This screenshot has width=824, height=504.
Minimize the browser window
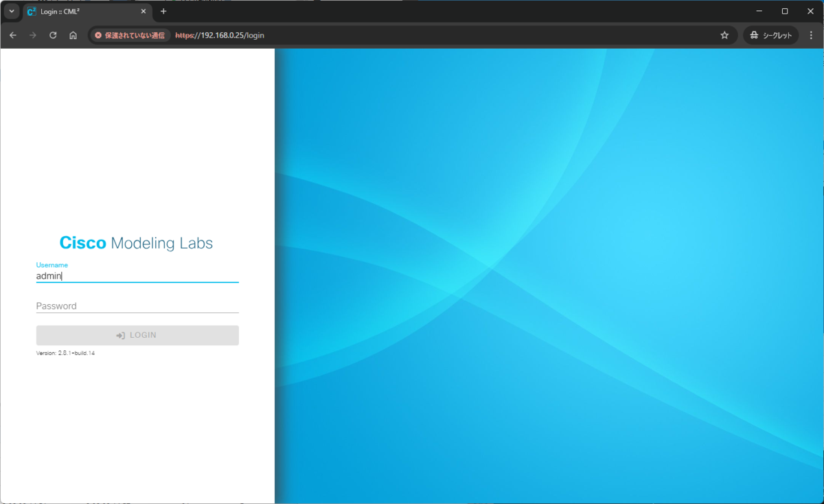pos(759,11)
